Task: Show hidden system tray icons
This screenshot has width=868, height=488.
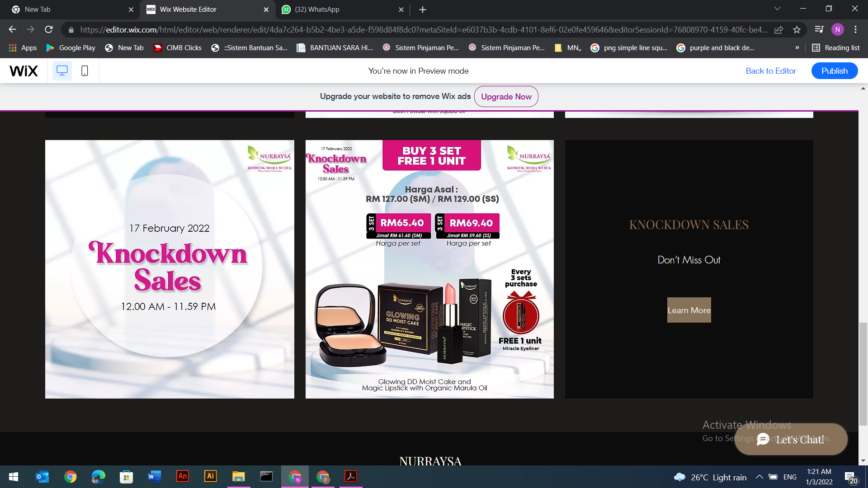Action: pos(759,477)
